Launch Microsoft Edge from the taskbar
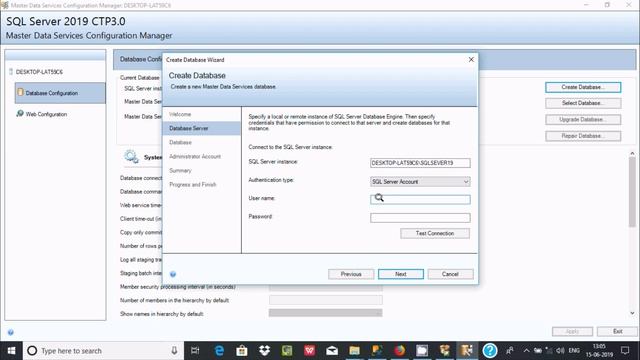 click(219, 351)
